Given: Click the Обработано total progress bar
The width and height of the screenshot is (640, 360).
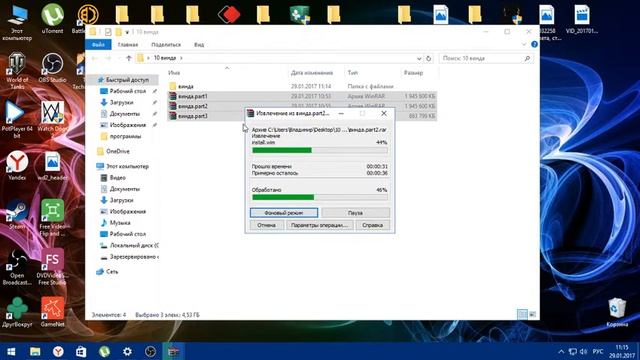Looking at the screenshot, I should (320, 198).
